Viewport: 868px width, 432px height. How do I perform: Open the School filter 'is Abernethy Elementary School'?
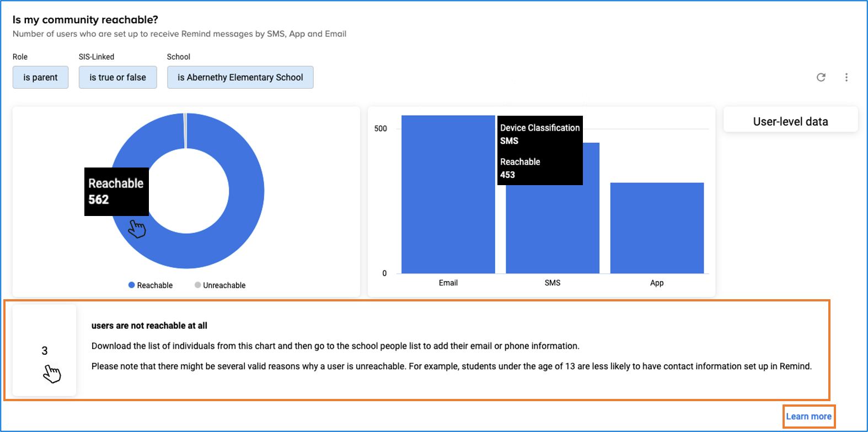240,77
